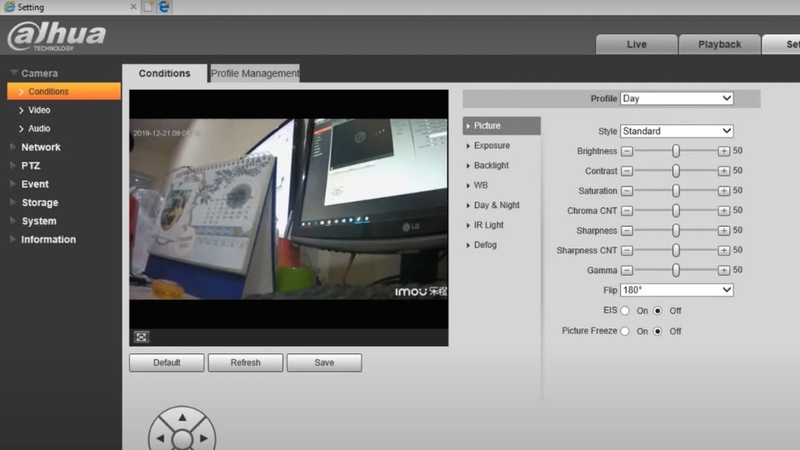Click Saturation minus icon

[627, 191]
